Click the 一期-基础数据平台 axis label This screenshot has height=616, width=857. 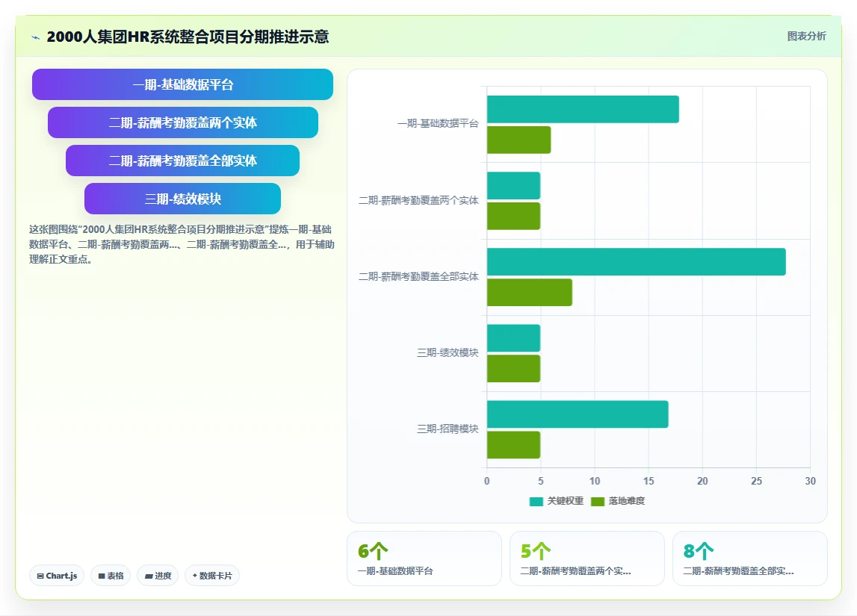coord(438,124)
